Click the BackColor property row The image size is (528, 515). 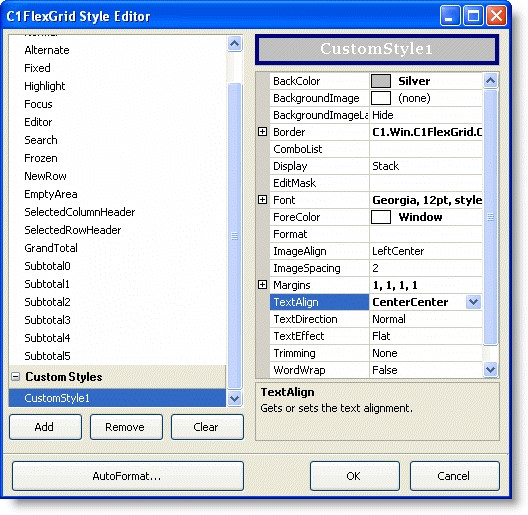pos(376,81)
